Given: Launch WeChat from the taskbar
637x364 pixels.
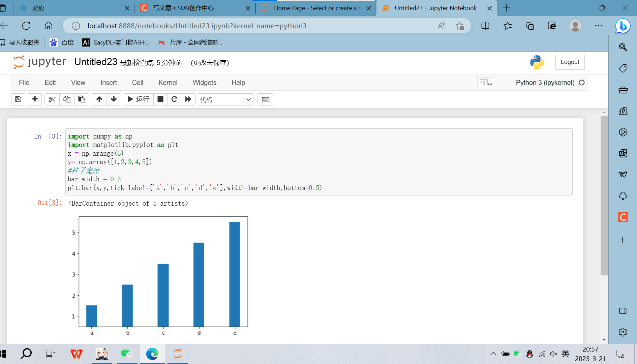Looking at the screenshot, I should pos(127,354).
